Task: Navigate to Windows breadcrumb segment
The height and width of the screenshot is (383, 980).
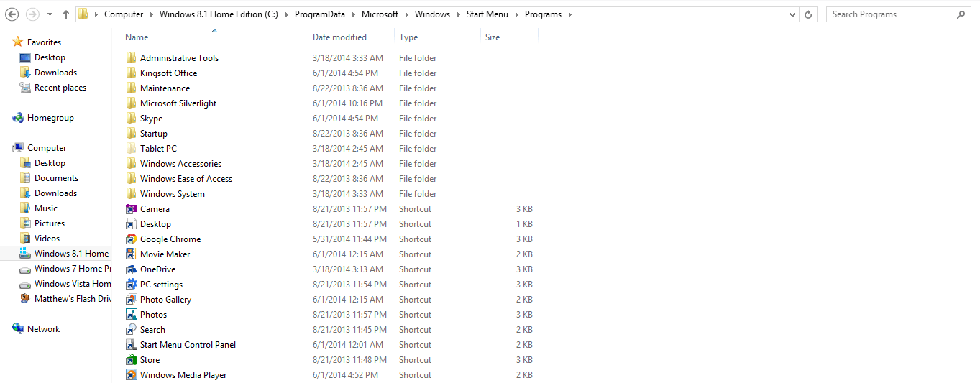Action: tap(432, 14)
